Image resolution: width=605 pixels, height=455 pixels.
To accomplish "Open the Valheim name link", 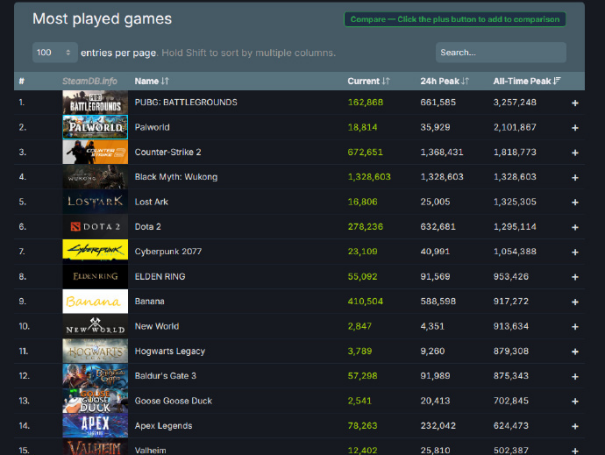I will 150,450.
